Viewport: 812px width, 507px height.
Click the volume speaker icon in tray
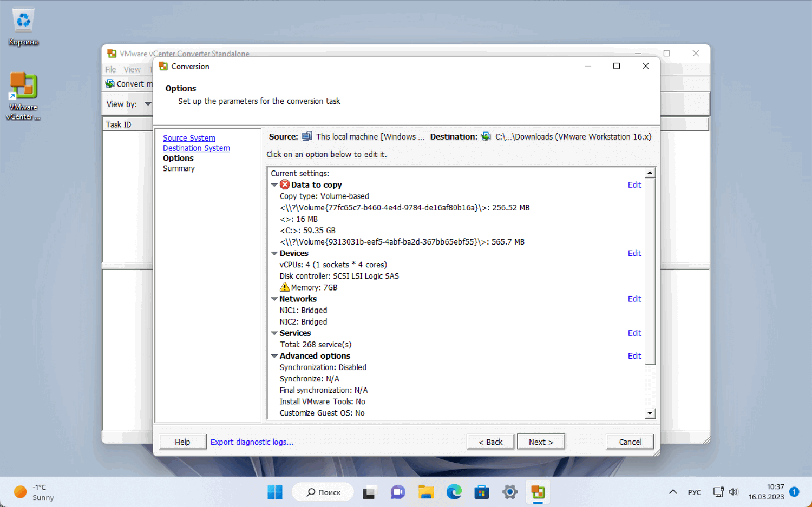click(x=734, y=492)
